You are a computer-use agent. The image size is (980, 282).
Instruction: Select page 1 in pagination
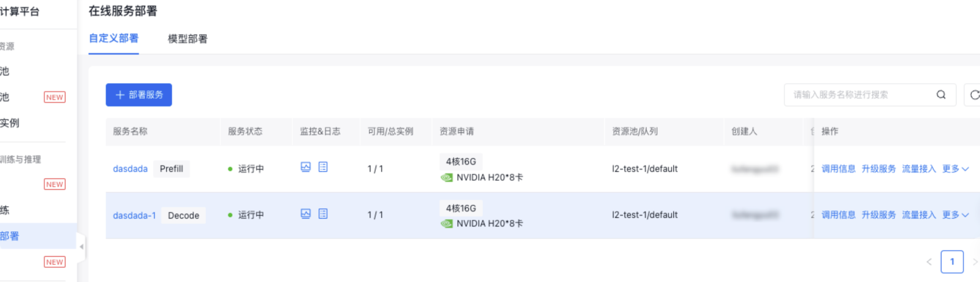click(952, 262)
